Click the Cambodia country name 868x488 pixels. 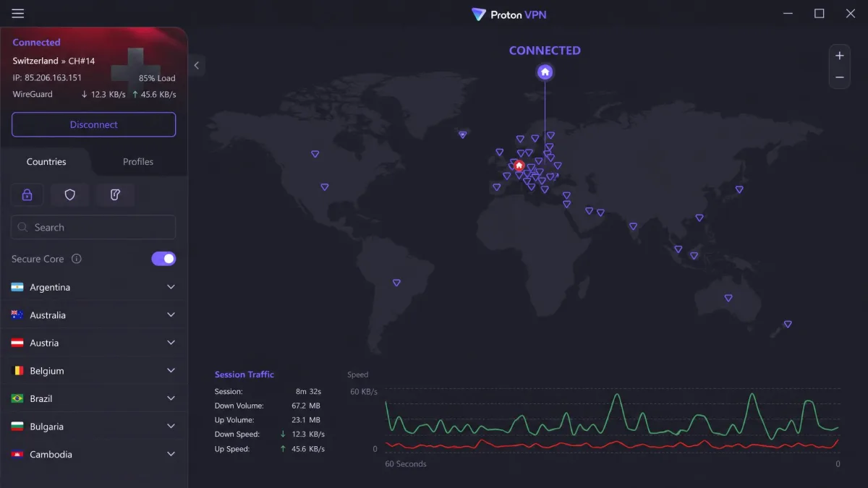tap(51, 454)
